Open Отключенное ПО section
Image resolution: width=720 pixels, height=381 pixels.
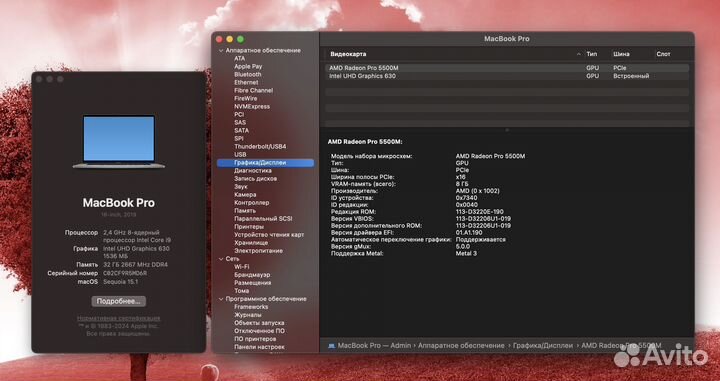259,331
